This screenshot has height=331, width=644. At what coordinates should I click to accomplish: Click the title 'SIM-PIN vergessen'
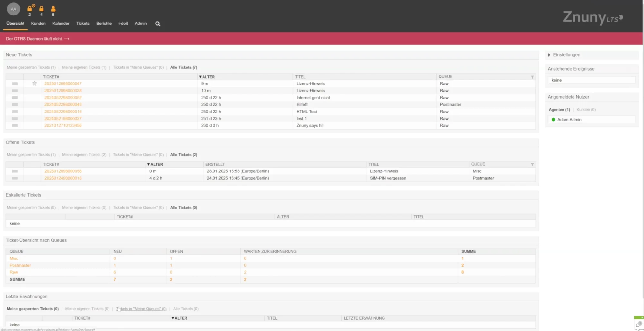point(388,178)
